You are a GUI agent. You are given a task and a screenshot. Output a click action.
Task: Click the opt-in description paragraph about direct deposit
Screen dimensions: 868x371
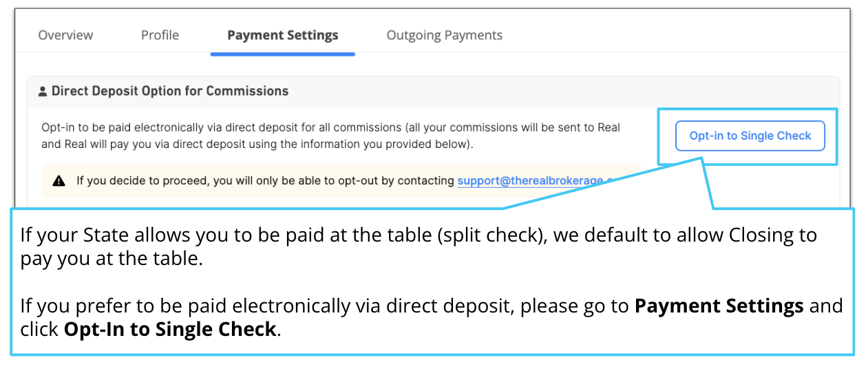point(331,136)
